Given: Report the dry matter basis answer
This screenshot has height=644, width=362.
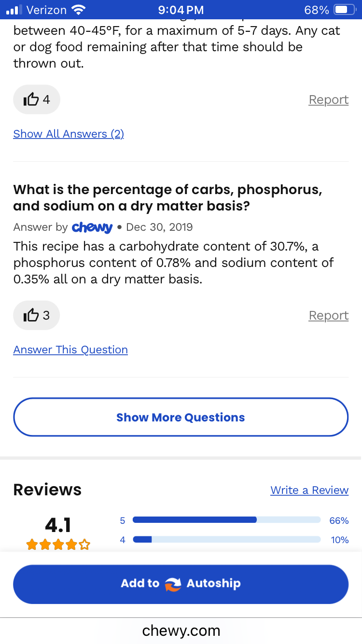Looking at the screenshot, I should [x=328, y=315].
